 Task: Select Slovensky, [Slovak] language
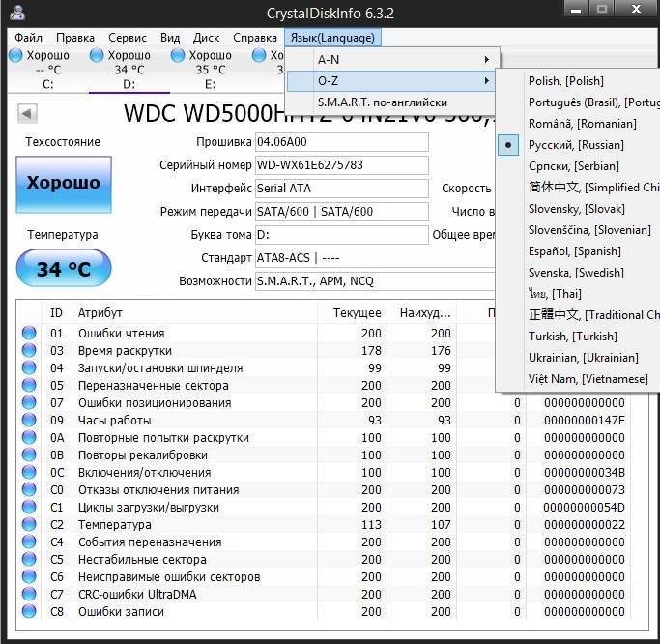(x=578, y=209)
